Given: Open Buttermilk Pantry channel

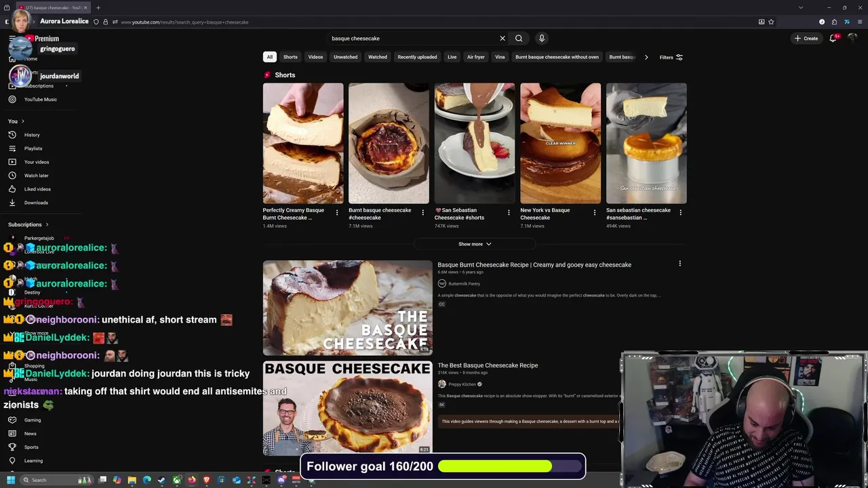Looking at the screenshot, I should (464, 283).
